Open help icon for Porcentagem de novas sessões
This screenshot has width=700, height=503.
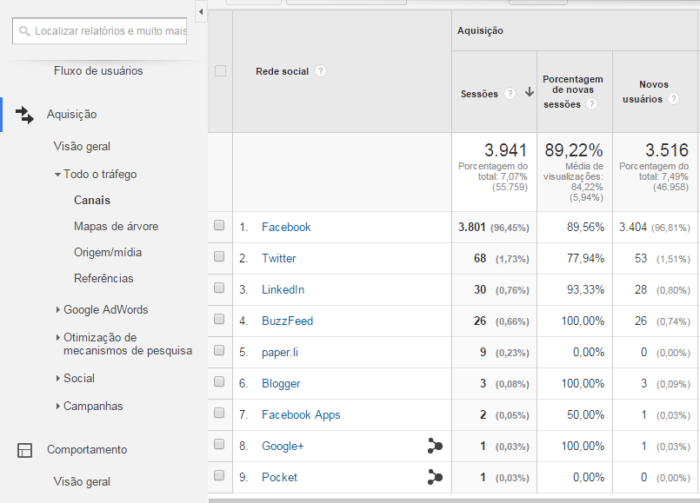pos(592,104)
